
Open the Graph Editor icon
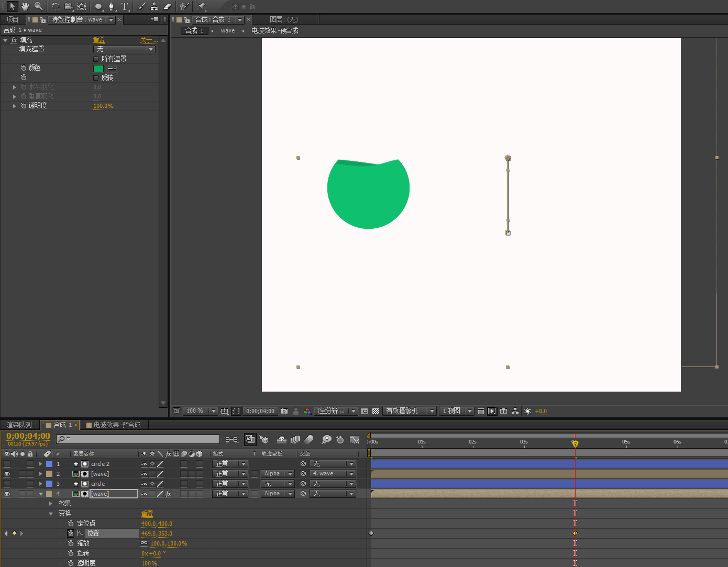click(355, 440)
